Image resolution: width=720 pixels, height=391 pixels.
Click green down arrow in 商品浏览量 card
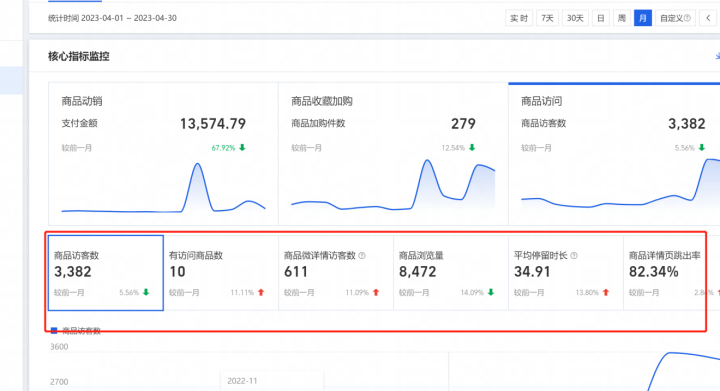coord(491,292)
